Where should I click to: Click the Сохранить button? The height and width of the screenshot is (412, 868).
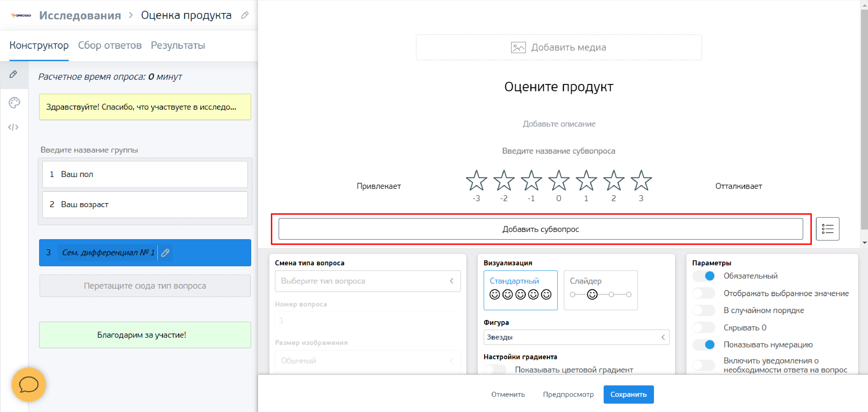click(628, 394)
